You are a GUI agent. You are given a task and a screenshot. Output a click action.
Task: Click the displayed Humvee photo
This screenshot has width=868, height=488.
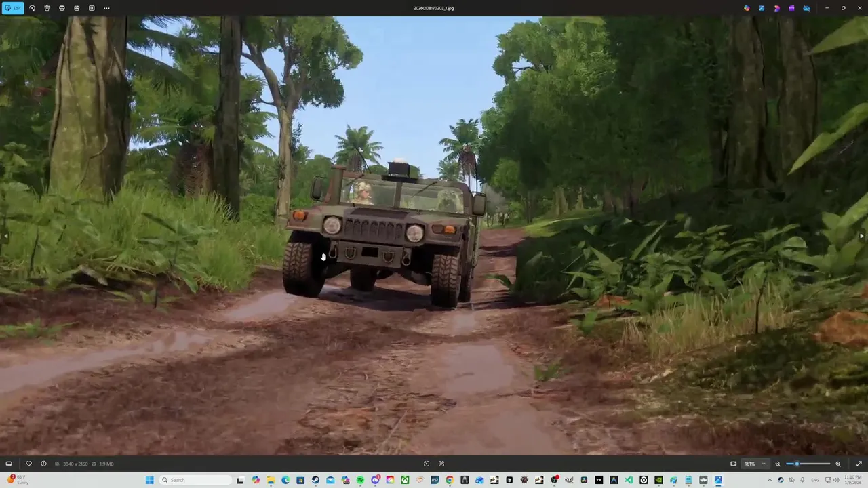434,236
